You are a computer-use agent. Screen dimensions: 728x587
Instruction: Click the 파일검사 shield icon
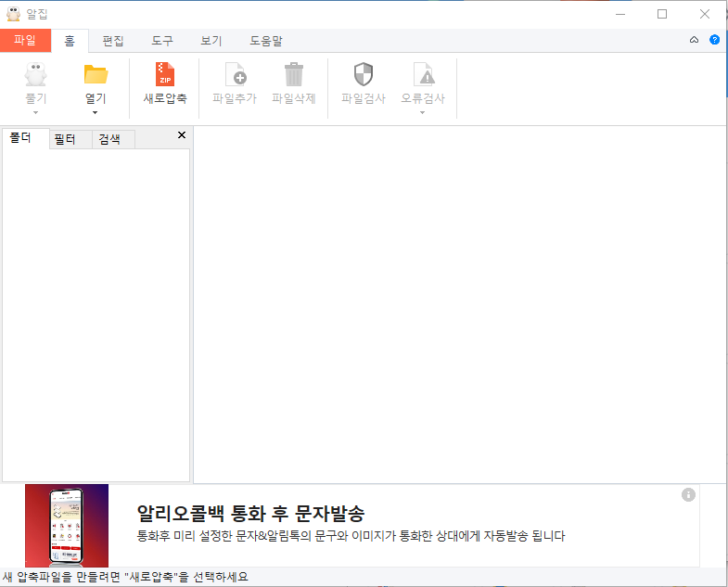click(364, 74)
